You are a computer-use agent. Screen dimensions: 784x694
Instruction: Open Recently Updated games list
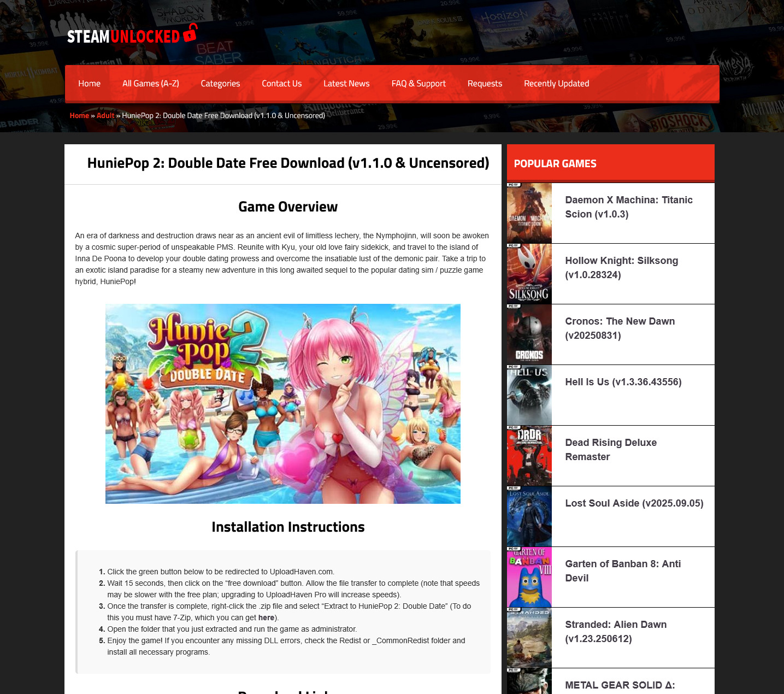tap(556, 84)
